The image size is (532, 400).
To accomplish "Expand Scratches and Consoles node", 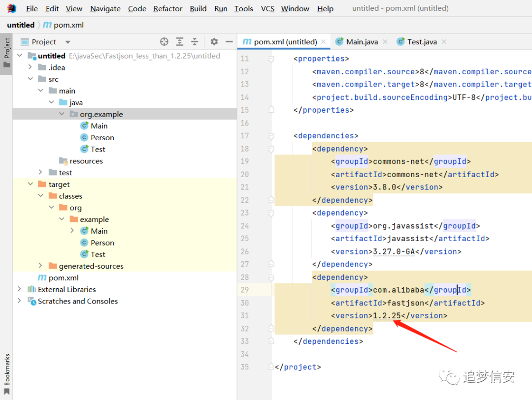I will tap(20, 301).
